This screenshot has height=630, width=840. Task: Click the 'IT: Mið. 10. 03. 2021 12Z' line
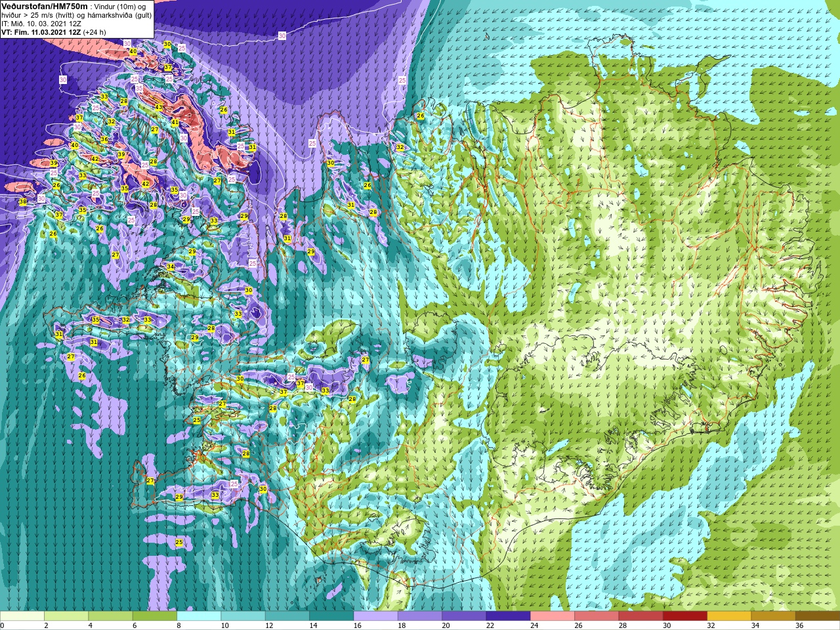[41, 23]
